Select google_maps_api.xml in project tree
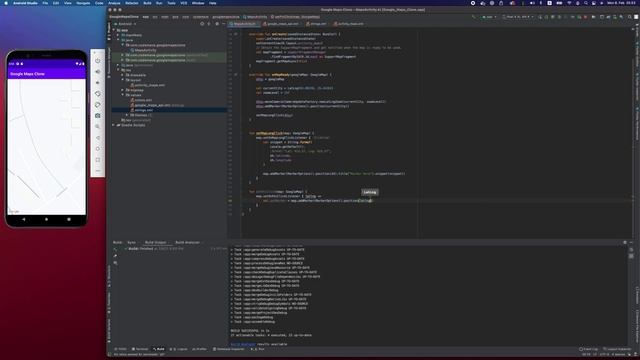 157,105
